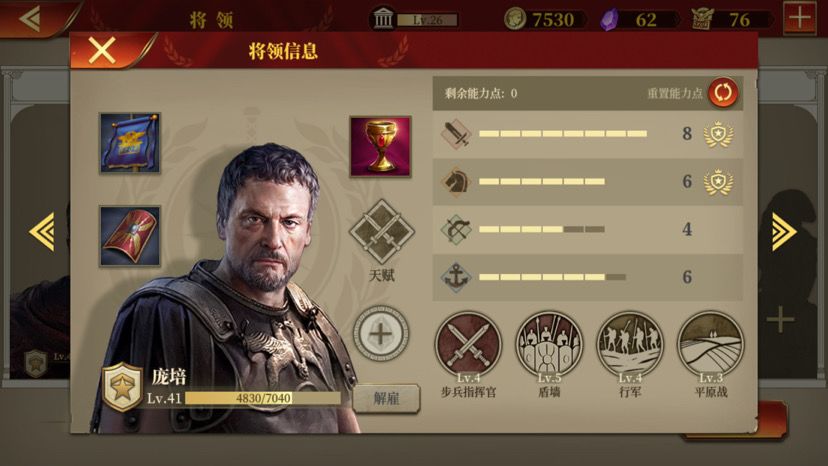Click the empty plus skill slot

point(380,334)
